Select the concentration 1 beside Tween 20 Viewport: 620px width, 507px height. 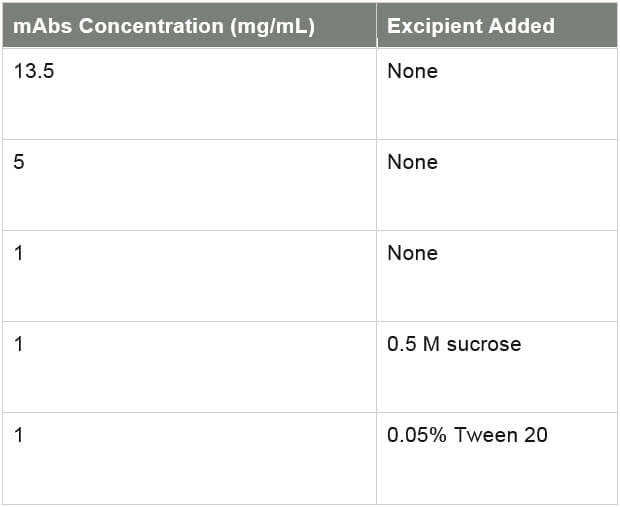coord(19,435)
